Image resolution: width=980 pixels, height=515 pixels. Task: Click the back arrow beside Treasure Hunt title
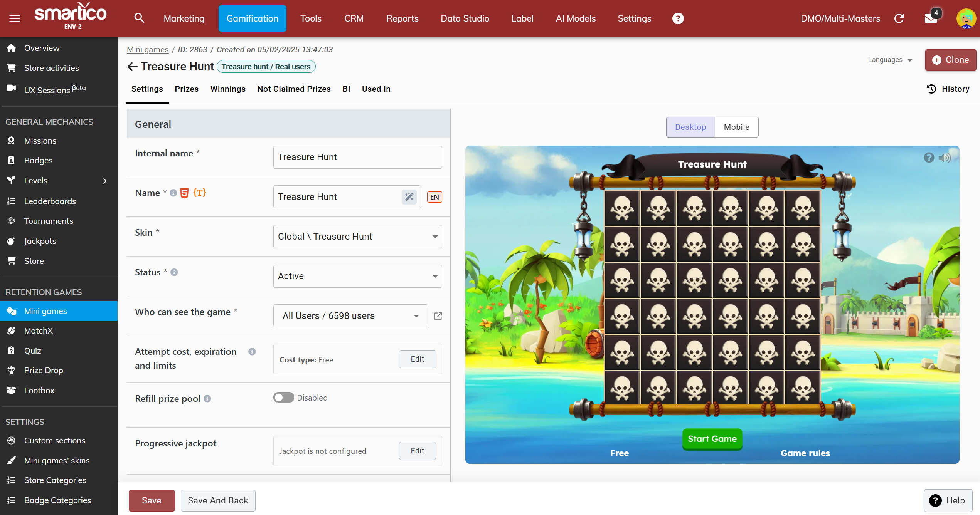click(x=132, y=67)
